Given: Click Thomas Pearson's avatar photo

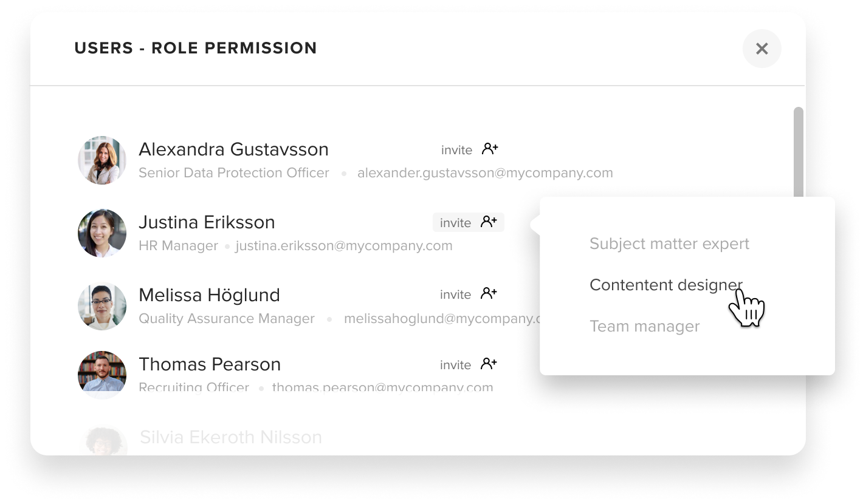Looking at the screenshot, I should 102,374.
